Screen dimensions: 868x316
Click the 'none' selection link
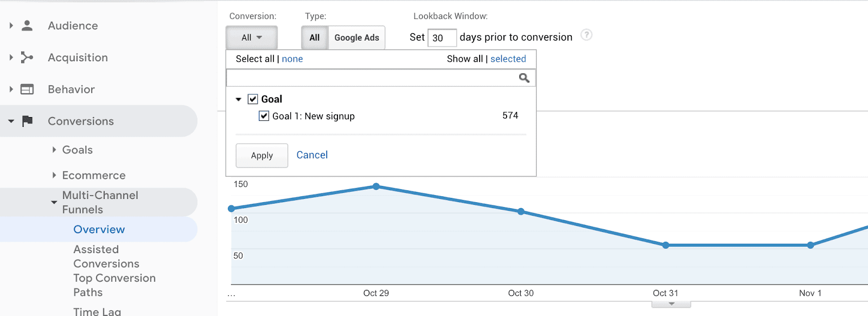[292, 59]
